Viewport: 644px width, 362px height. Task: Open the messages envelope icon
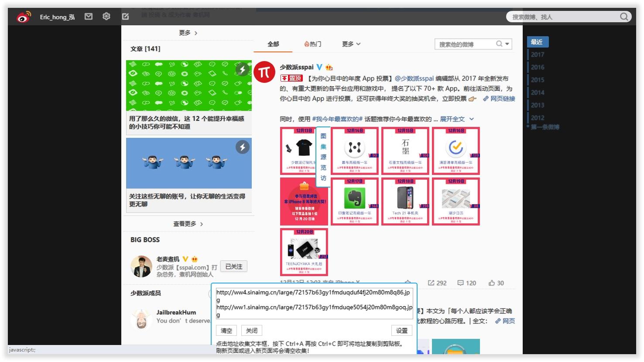click(89, 17)
